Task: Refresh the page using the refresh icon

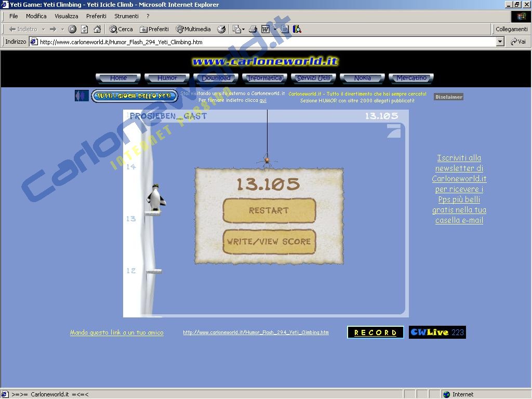Action: tap(85, 29)
